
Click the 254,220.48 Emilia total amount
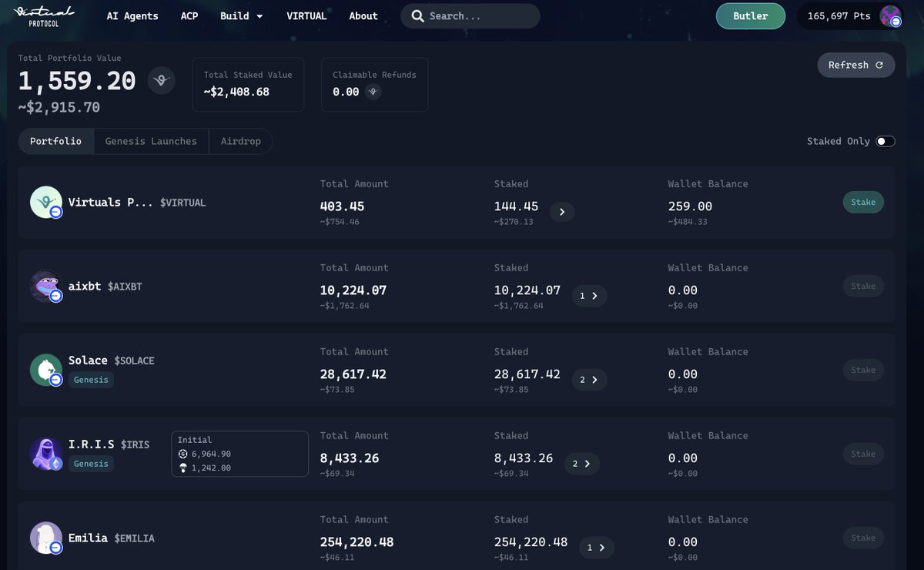(x=357, y=542)
